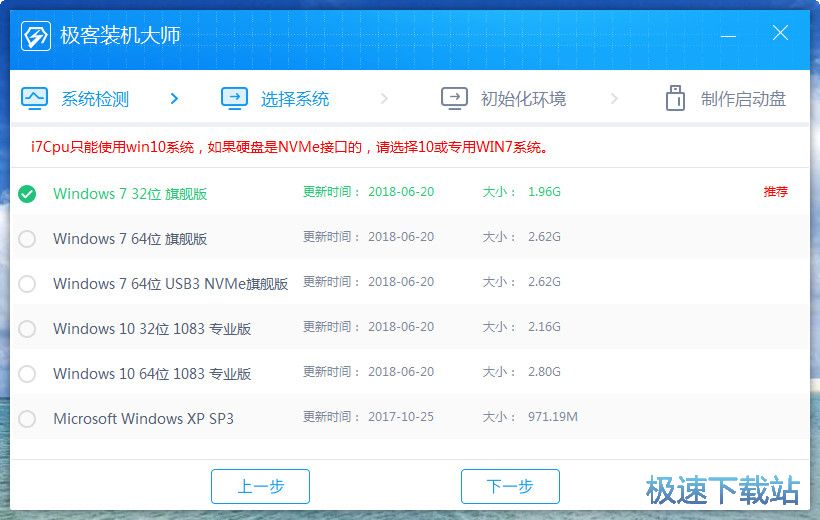Choose Windows 10 64位 1083 专业版 option
Viewport: 820px width, 520px height.
[x=27, y=374]
